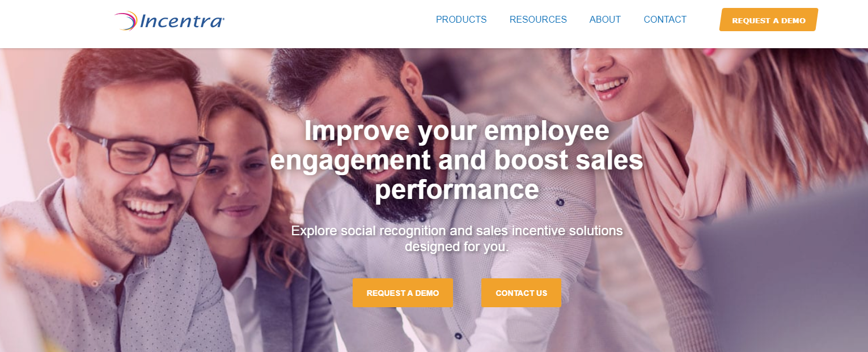The image size is (868, 352).
Task: Click the 'Improve your employee engagement' headline
Action: tap(456, 160)
